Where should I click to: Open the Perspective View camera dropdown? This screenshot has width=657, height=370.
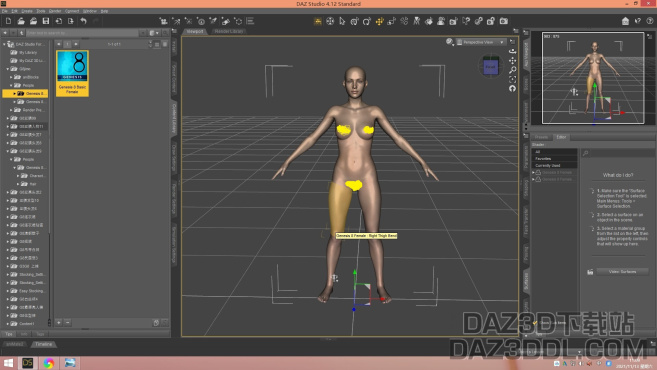click(x=481, y=42)
